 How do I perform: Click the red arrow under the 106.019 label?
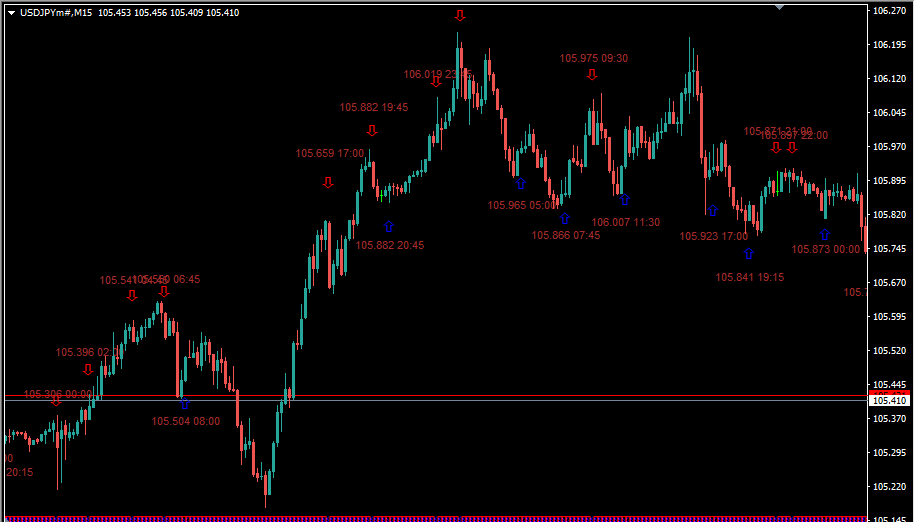436,83
